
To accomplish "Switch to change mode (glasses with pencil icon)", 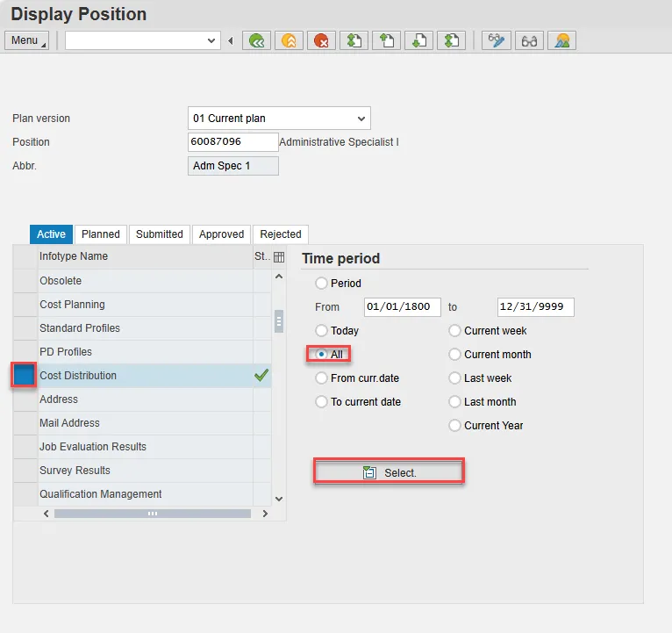I will [497, 40].
